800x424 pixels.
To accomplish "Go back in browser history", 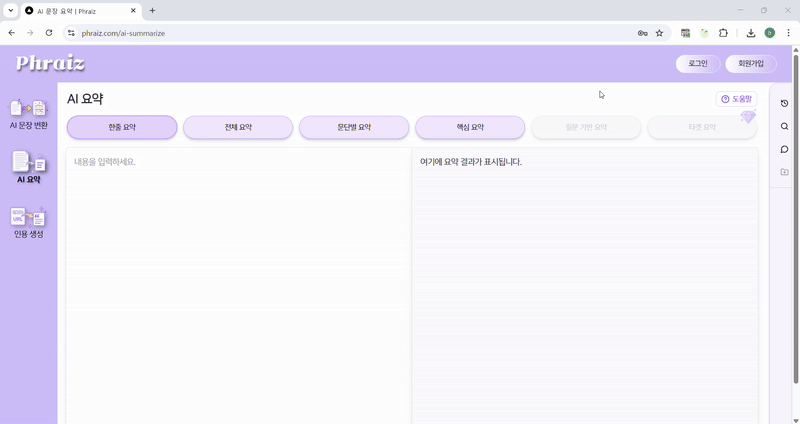I will pyautogui.click(x=12, y=33).
